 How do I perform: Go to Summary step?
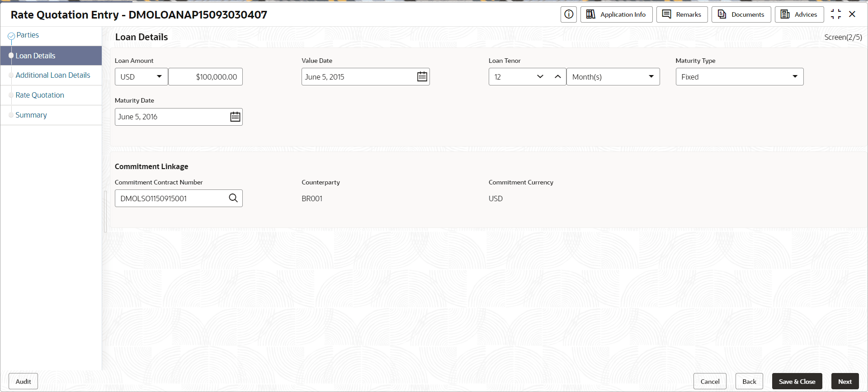31,115
